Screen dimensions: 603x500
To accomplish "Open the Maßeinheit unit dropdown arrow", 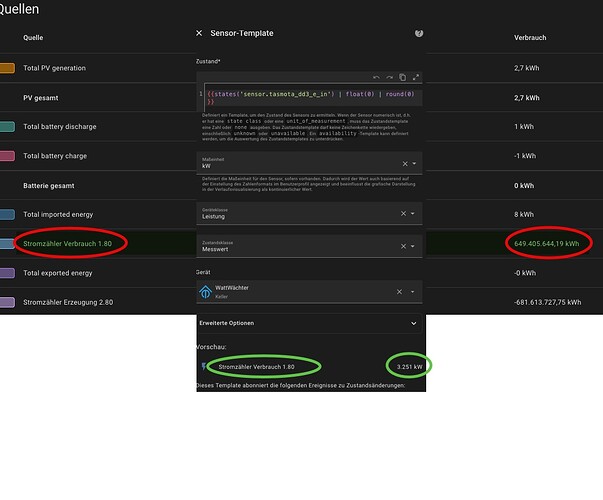I will pyautogui.click(x=415, y=163).
